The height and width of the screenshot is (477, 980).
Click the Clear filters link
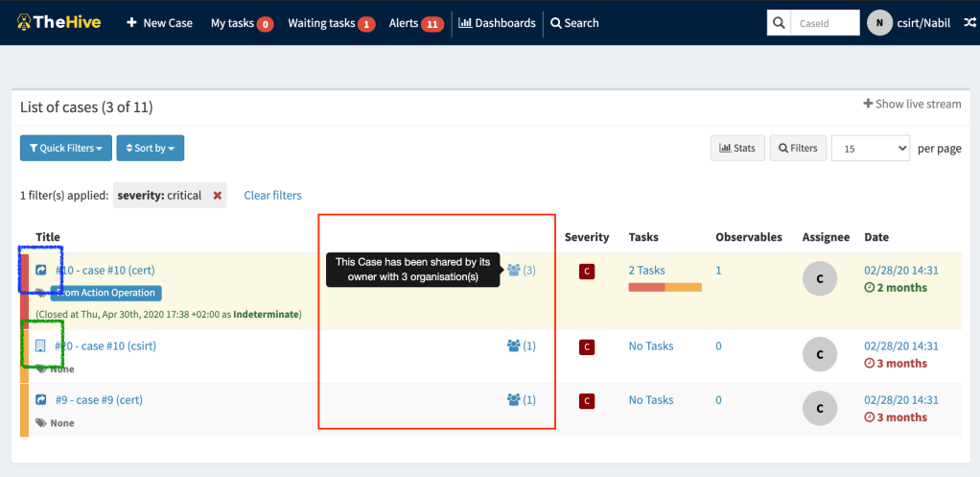tap(272, 196)
